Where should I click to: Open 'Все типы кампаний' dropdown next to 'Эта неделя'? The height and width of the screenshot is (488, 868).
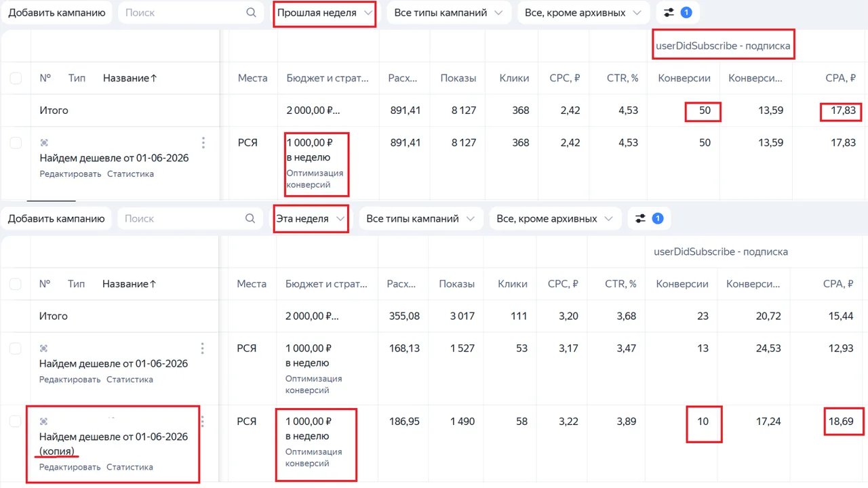tap(420, 218)
